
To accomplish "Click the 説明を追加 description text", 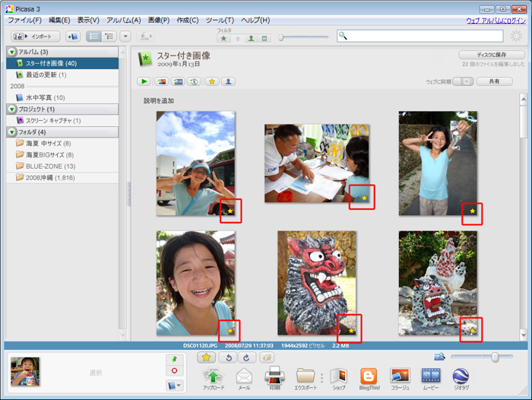I will point(159,100).
